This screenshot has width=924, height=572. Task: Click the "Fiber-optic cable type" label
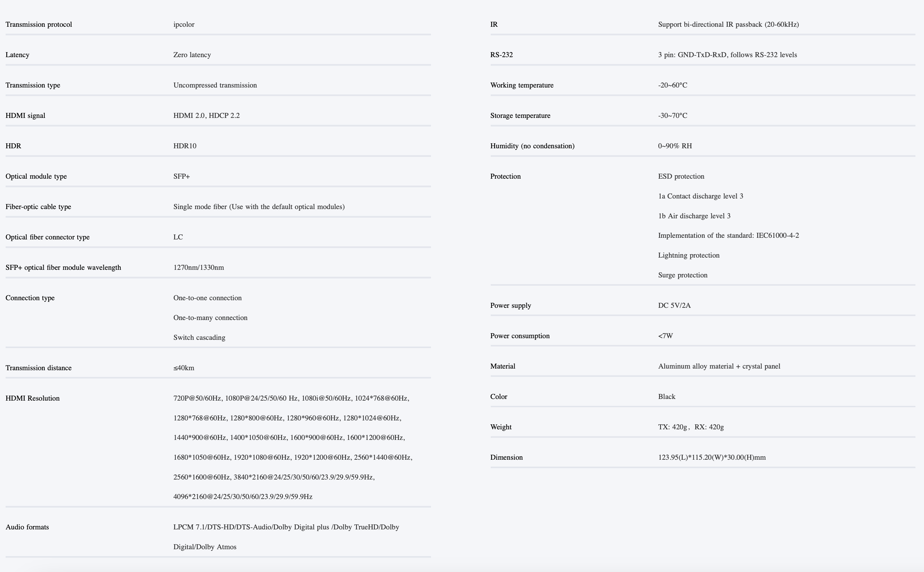click(38, 207)
